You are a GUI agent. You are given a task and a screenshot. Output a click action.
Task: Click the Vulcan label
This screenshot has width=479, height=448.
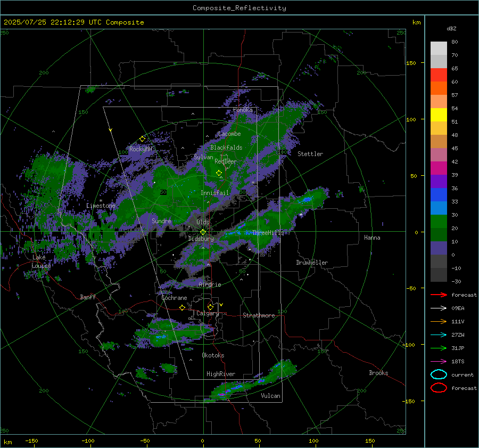271,396
